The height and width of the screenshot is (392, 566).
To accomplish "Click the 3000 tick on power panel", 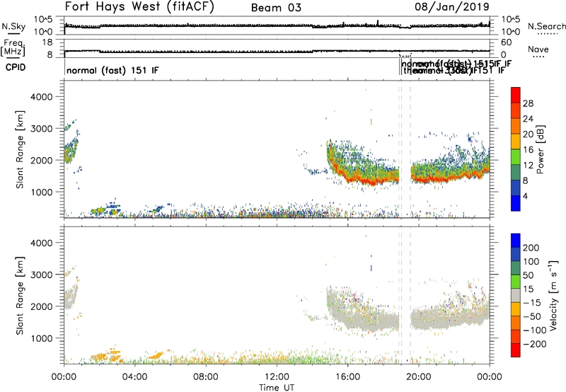I will click(42, 129).
